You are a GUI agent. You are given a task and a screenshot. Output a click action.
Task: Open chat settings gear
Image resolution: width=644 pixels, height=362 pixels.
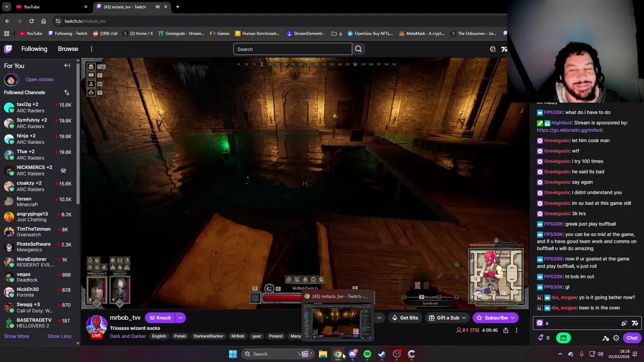(616, 338)
